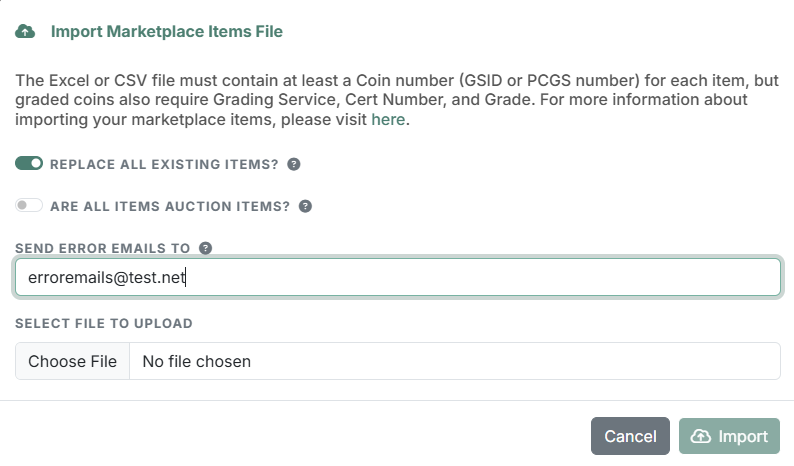This screenshot has height=466, width=794.
Task: Click the "Select File to Upload" label
Action: [104, 323]
